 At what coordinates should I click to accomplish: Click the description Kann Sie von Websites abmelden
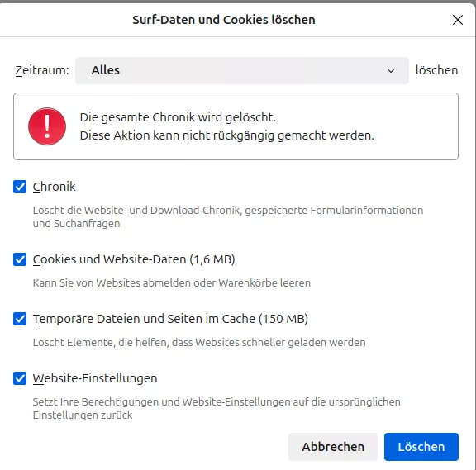click(172, 282)
